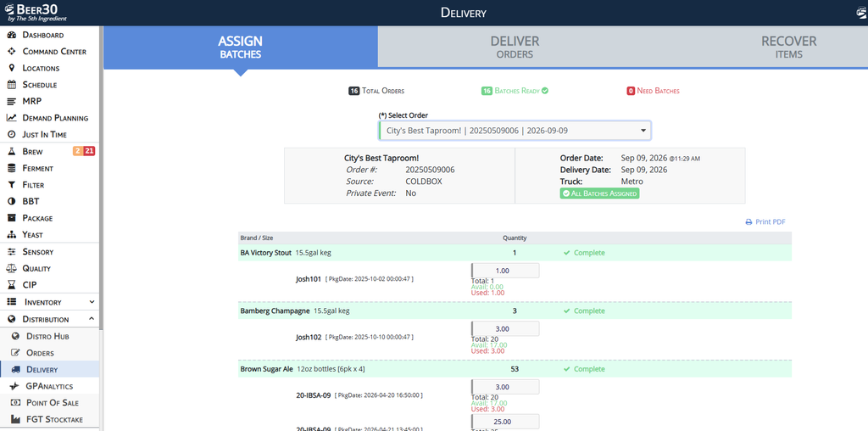The image size is (868, 431).
Task: Click the Schedule calendar icon
Action: pyautogui.click(x=12, y=85)
